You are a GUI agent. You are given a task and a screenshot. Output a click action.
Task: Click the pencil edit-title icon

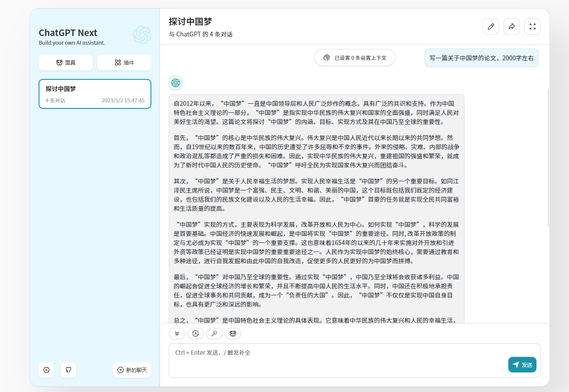pos(491,26)
